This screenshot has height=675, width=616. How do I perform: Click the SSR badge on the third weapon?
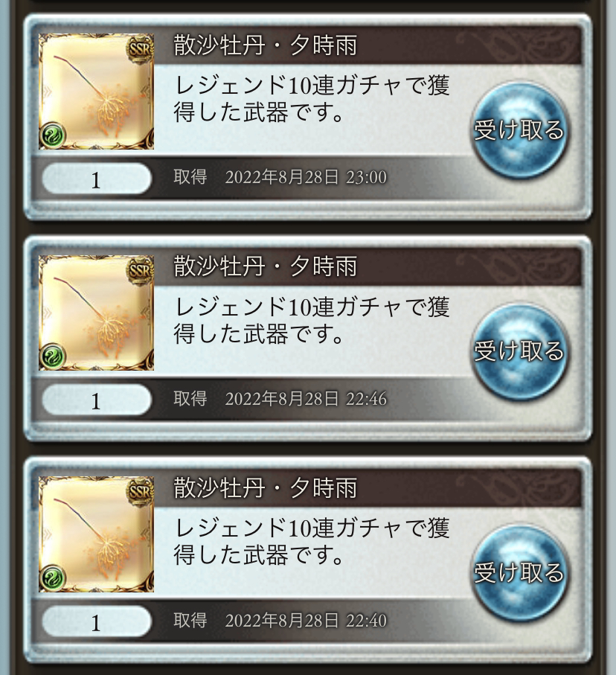[141, 492]
